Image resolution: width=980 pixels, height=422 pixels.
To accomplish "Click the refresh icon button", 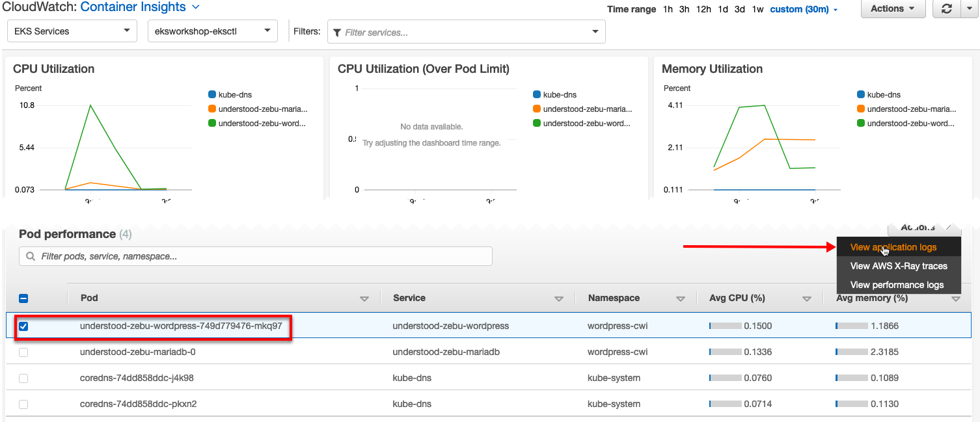I will tap(947, 8).
